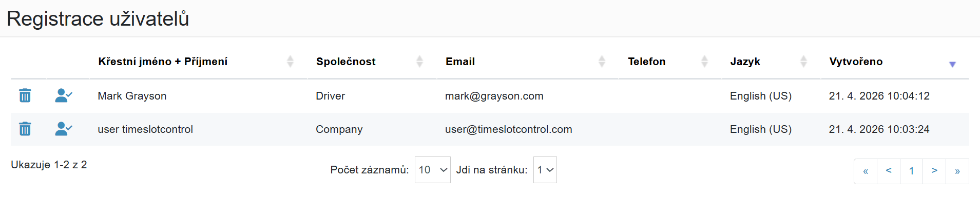Image resolution: width=980 pixels, height=216 pixels.
Task: Toggle Vytvořeno descending sort arrow
Action: (x=952, y=64)
